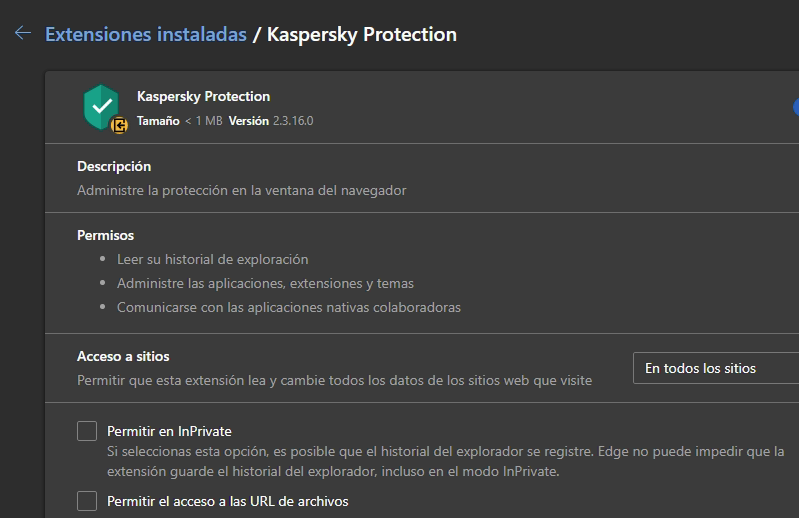
Task: Open the Extensiones instaladas breadcrumb link
Action: pos(146,34)
